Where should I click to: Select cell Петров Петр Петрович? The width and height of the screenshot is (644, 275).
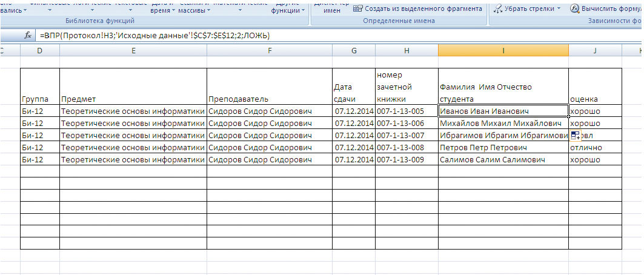(503, 147)
